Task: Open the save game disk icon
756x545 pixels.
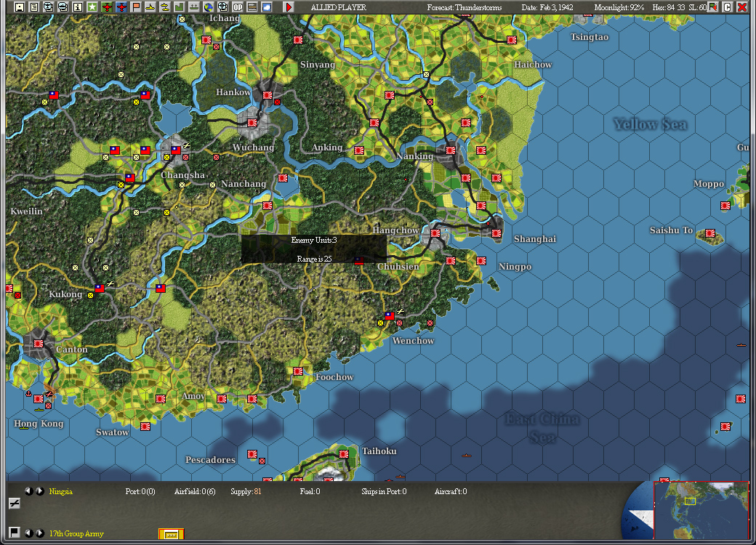Action: (20, 7)
